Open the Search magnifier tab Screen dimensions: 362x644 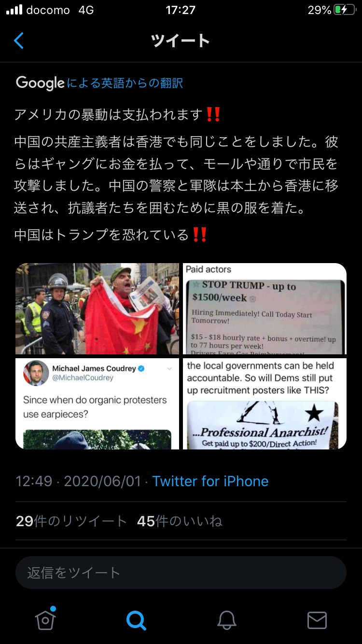(136, 620)
